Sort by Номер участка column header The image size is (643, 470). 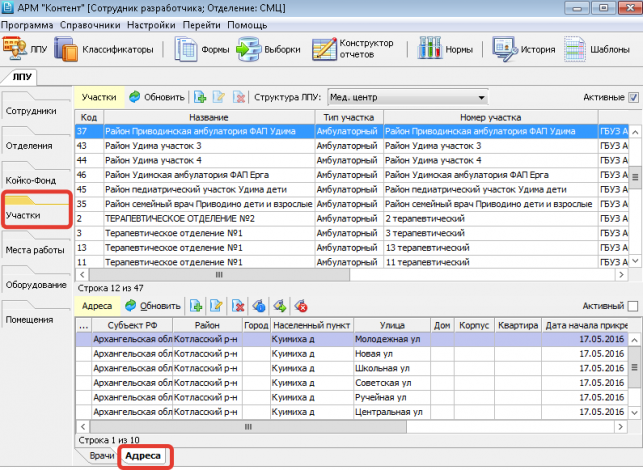tap(490, 117)
